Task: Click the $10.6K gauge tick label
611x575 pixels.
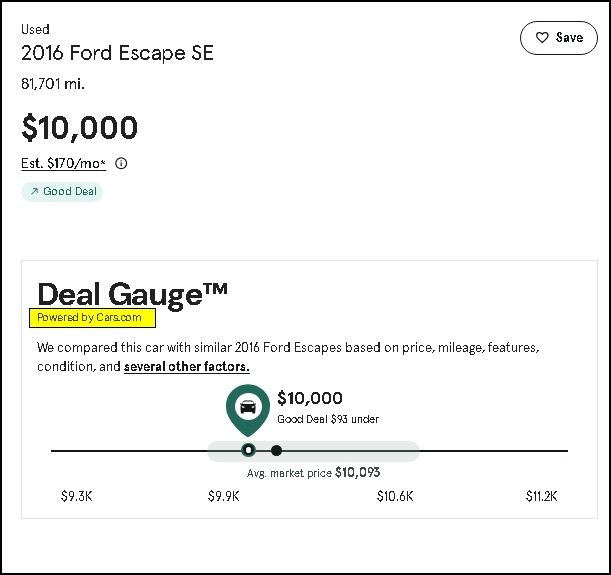Action: 395,496
